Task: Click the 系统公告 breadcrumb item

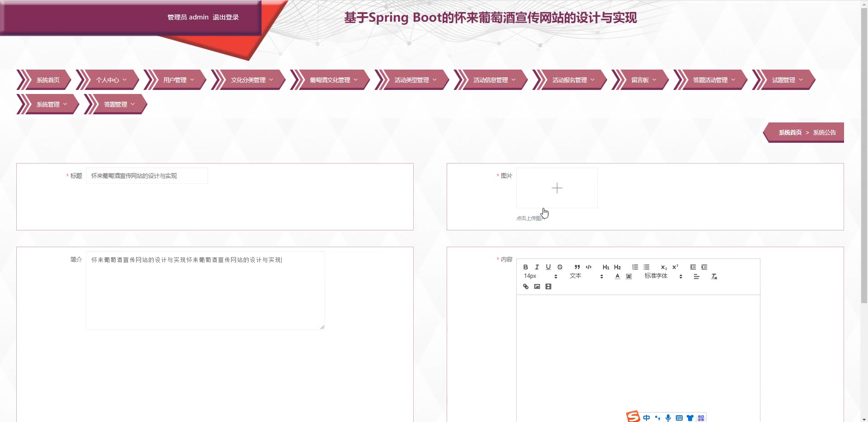Action: tap(825, 132)
